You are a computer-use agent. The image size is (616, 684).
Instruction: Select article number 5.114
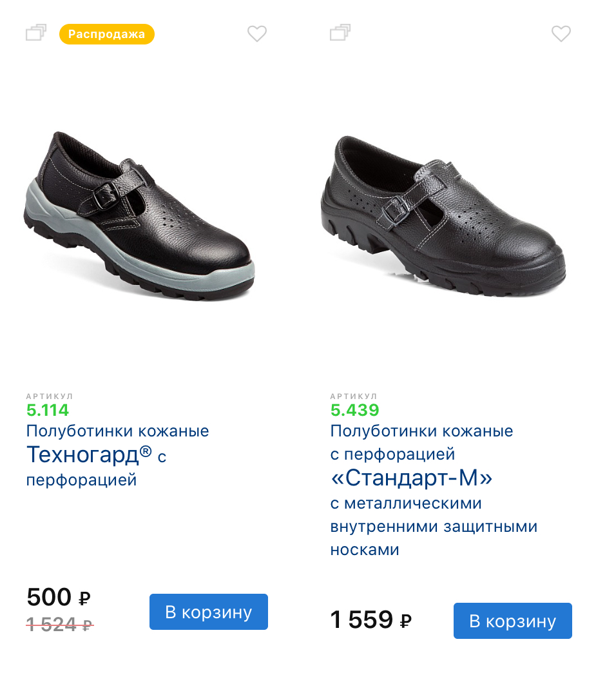48,410
